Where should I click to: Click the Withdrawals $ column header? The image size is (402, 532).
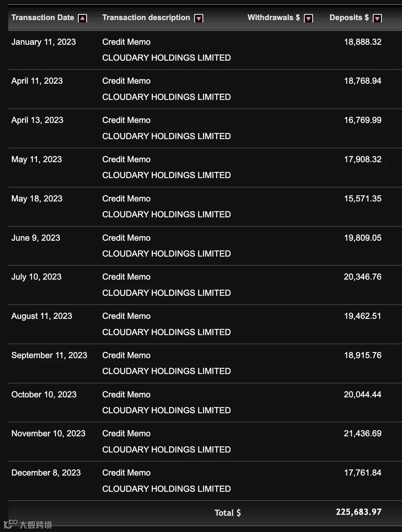click(274, 17)
